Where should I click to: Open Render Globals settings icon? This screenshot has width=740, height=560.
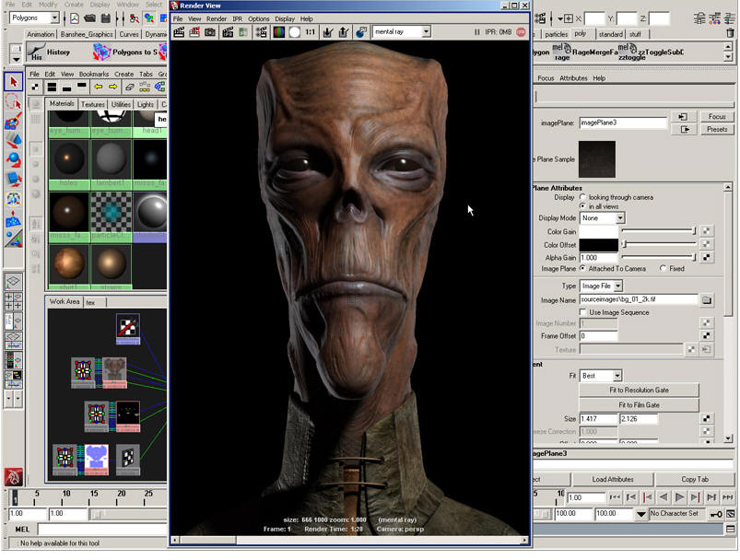261,32
